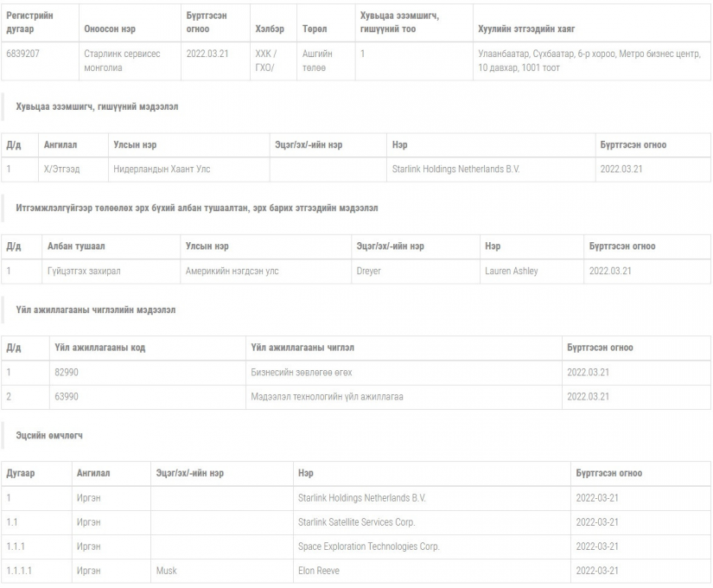Select the Elon Reeve name cell

coord(318,571)
